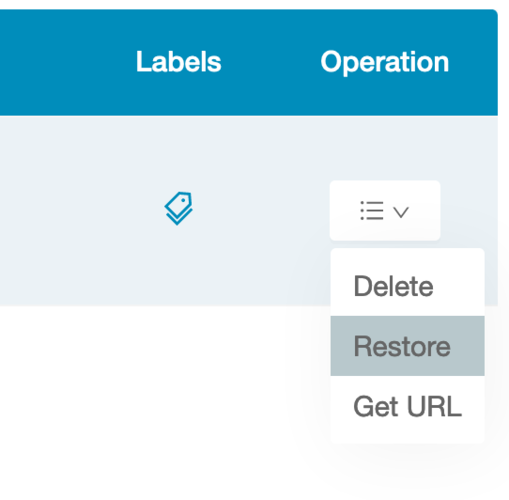Click the blue table header bar between the column titles
This screenshot has height=500, width=509.
271,62
